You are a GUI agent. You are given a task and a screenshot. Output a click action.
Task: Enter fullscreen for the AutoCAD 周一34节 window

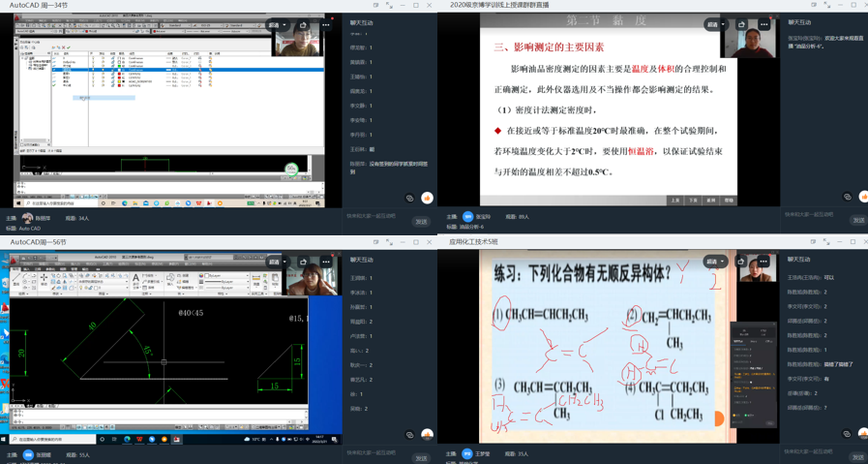tap(389, 5)
